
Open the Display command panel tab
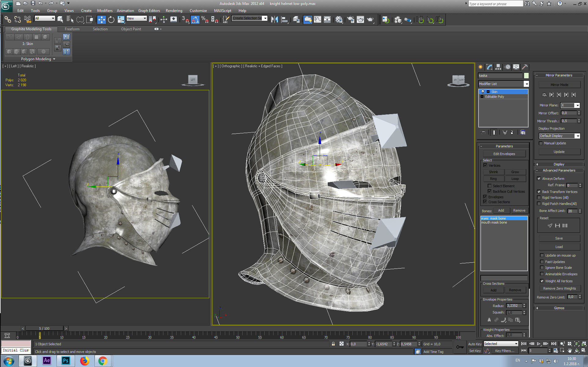coord(516,67)
